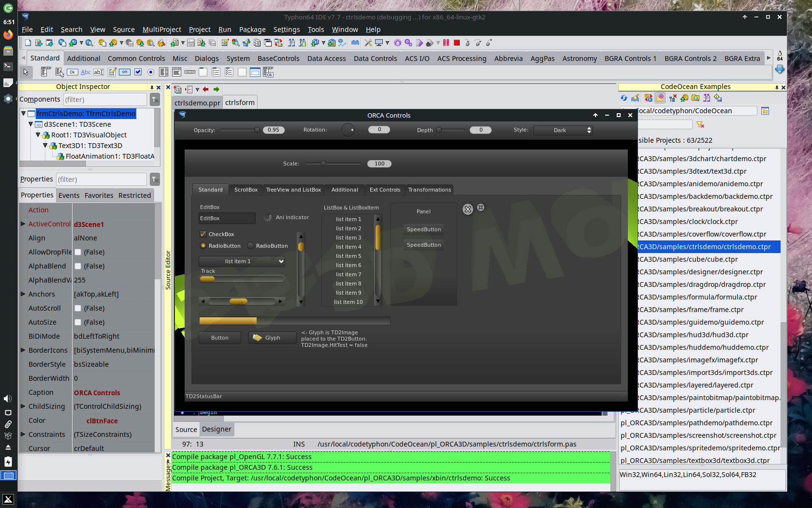Open the 'list item 1' combo box
This screenshot has width=812, height=508.
(x=242, y=261)
